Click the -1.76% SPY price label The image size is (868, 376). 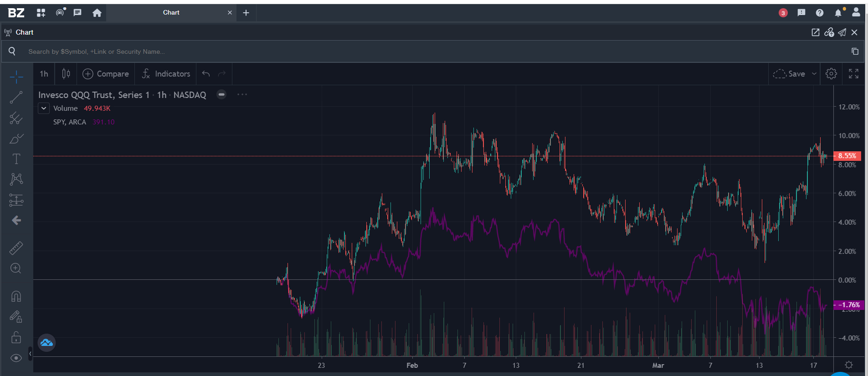pyautogui.click(x=849, y=305)
